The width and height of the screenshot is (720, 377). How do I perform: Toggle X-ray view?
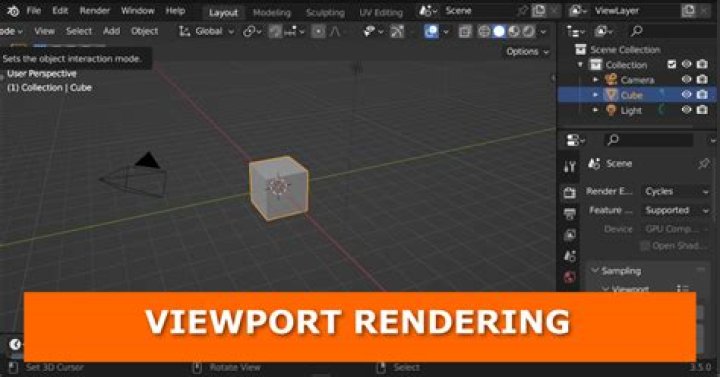(x=465, y=31)
